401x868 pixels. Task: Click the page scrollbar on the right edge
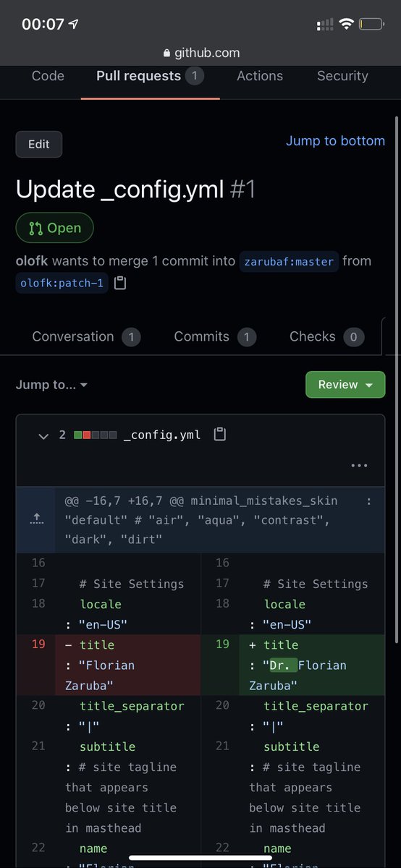click(397, 381)
